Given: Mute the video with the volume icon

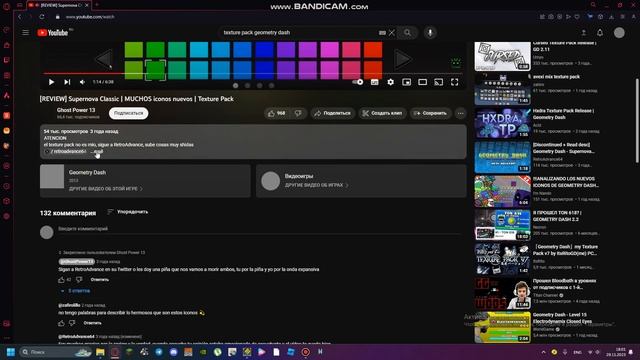Looking at the screenshot, I should pyautogui.click(x=82, y=82).
